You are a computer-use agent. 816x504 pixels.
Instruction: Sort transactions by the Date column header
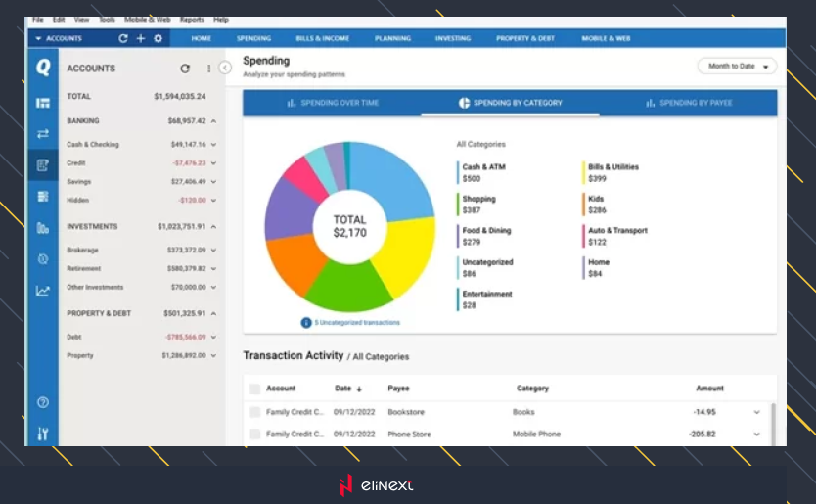pyautogui.click(x=349, y=389)
